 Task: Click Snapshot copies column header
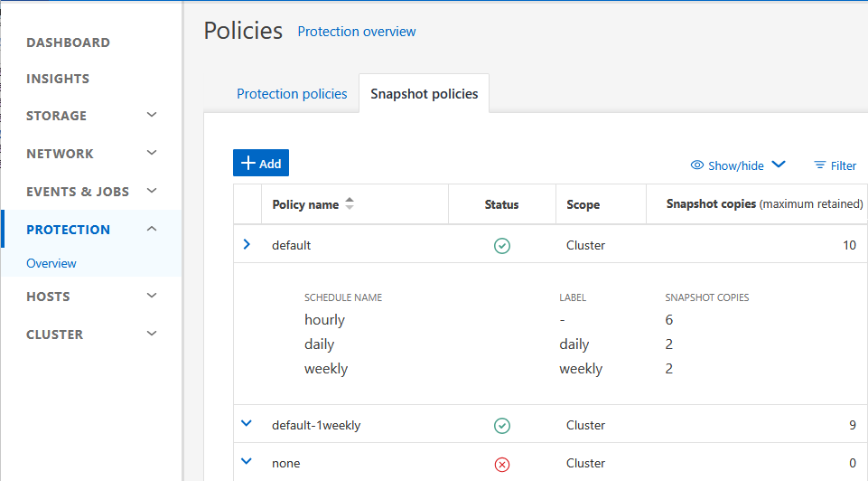[764, 204]
